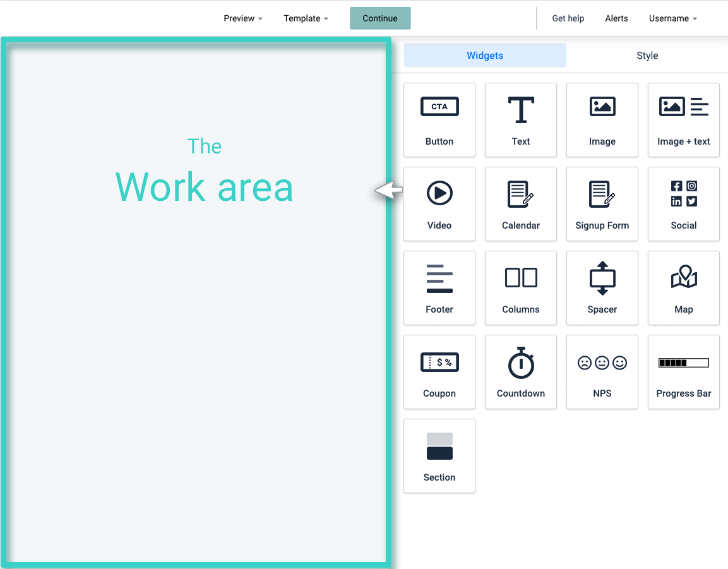Click the Continue button

380,18
